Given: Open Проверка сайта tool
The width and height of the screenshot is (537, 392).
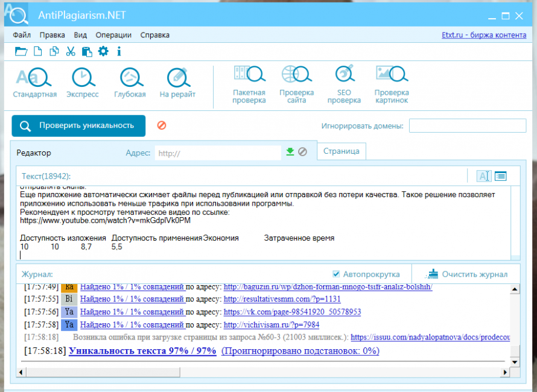Looking at the screenshot, I should point(297,84).
